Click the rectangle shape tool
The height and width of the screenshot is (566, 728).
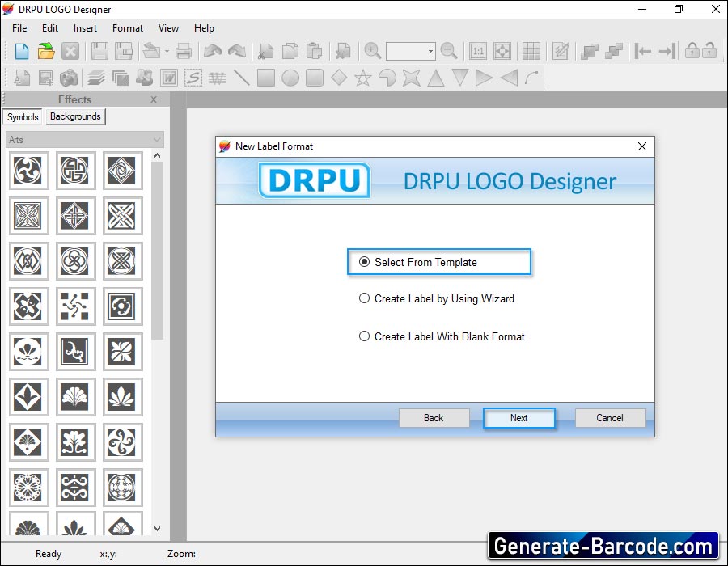266,78
